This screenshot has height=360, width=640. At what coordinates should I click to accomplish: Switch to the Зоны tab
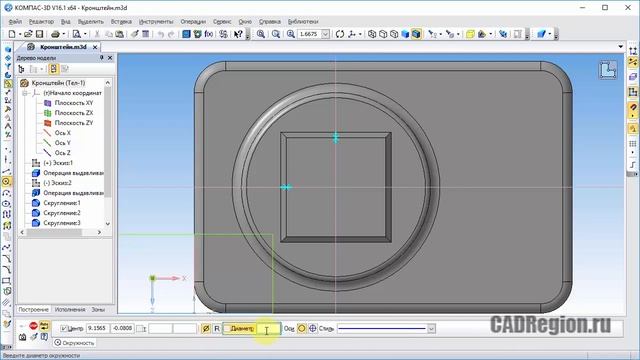tap(98, 309)
